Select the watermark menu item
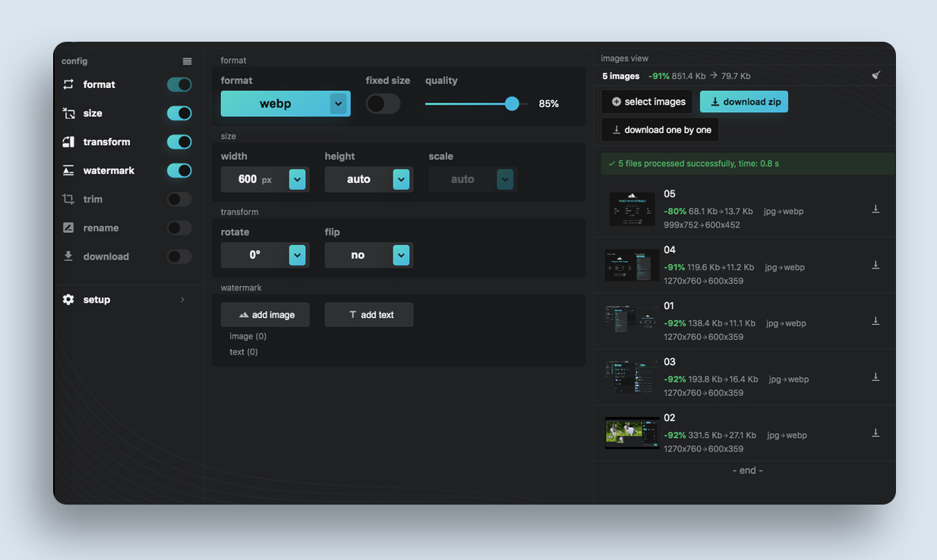Viewport: 937px width, 560px height. click(x=128, y=171)
